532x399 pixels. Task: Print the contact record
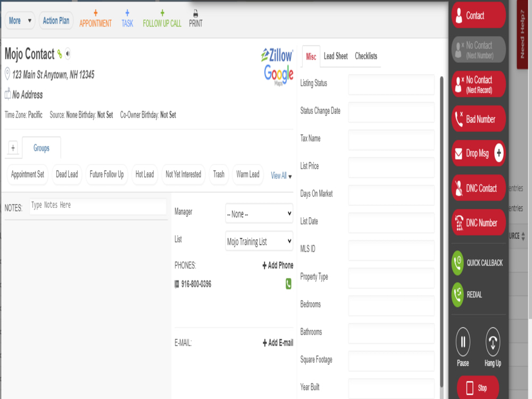point(195,19)
